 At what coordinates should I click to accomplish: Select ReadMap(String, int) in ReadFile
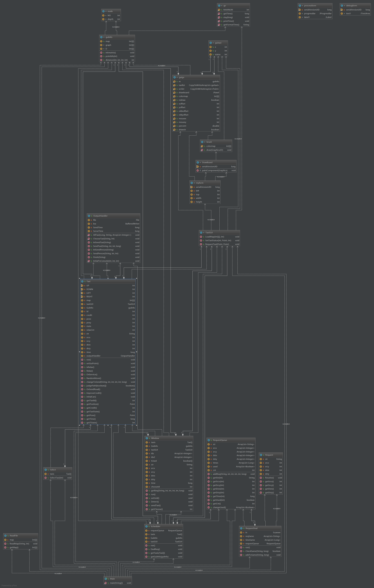[x=21, y=544]
